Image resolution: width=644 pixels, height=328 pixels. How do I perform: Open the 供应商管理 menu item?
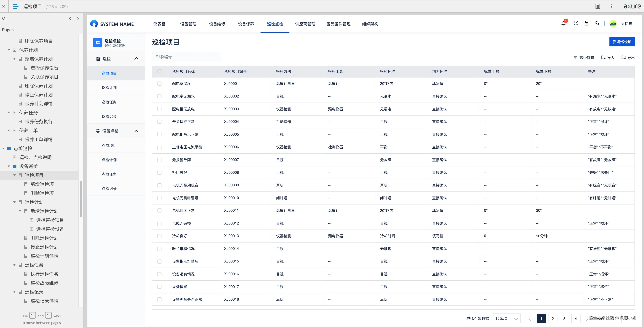point(305,24)
